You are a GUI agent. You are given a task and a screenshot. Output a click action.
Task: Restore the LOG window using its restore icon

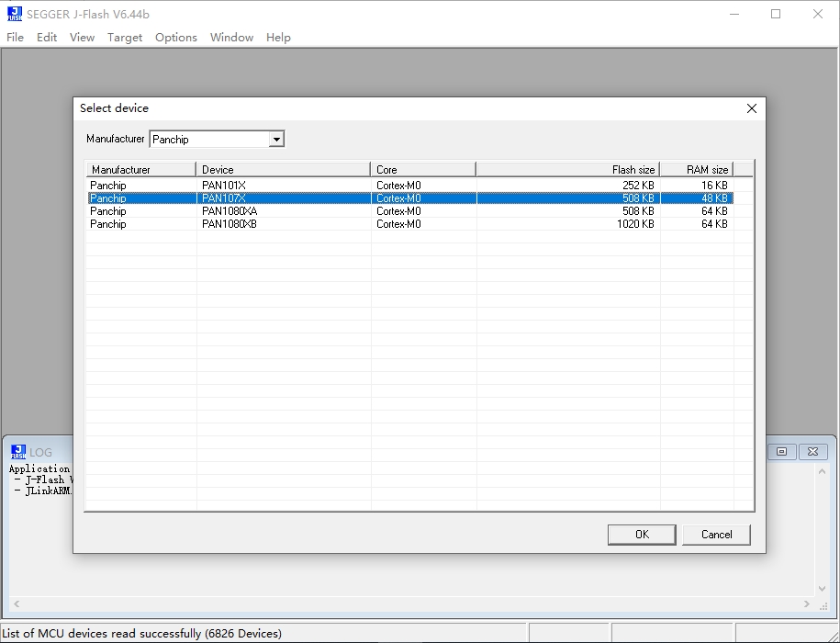coord(781,452)
